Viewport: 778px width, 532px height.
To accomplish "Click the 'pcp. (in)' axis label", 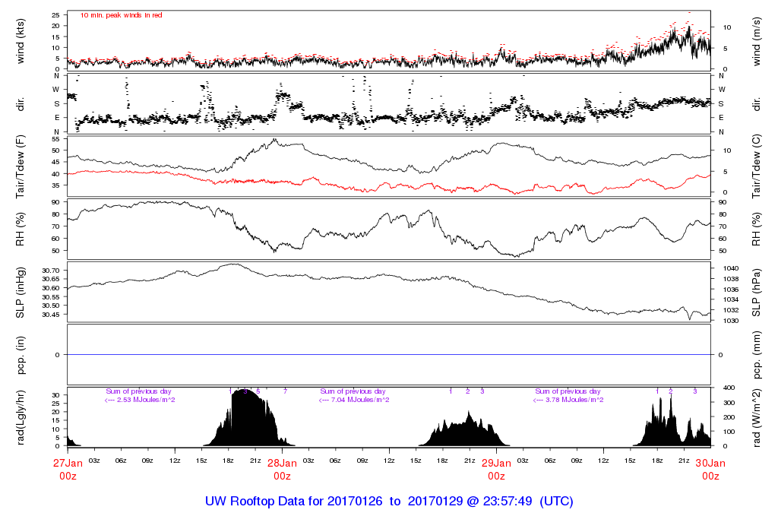I will click(21, 355).
